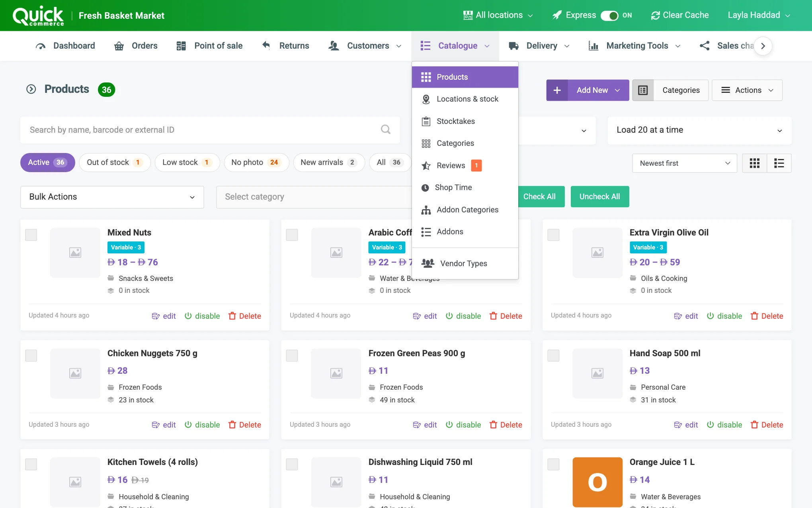Open the Orange Juice 1 L thumbnail

(x=597, y=482)
